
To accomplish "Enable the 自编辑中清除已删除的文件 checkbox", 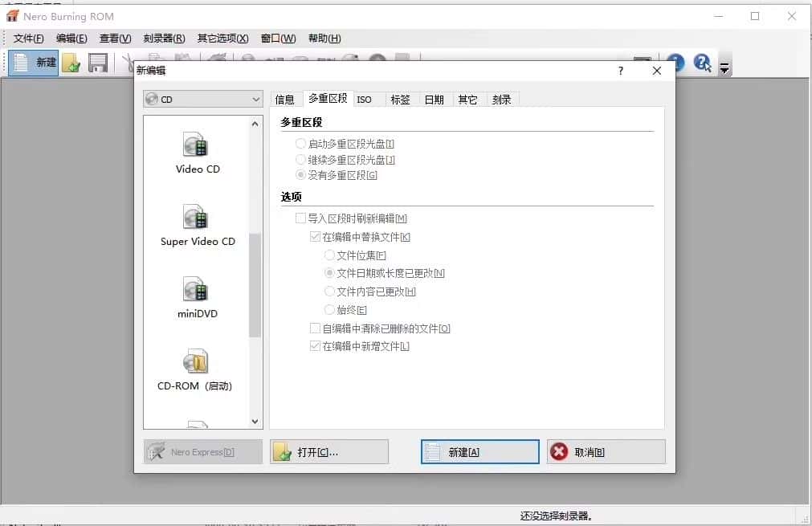I will coord(315,328).
